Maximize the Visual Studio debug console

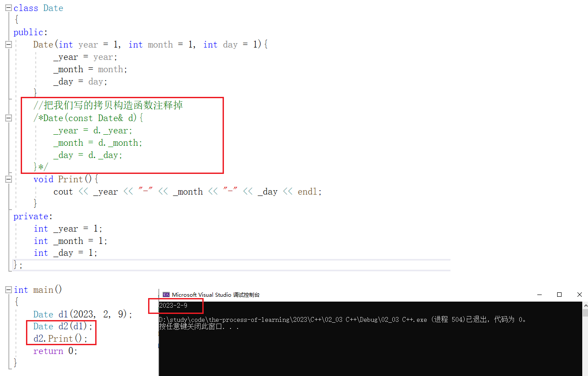(559, 295)
